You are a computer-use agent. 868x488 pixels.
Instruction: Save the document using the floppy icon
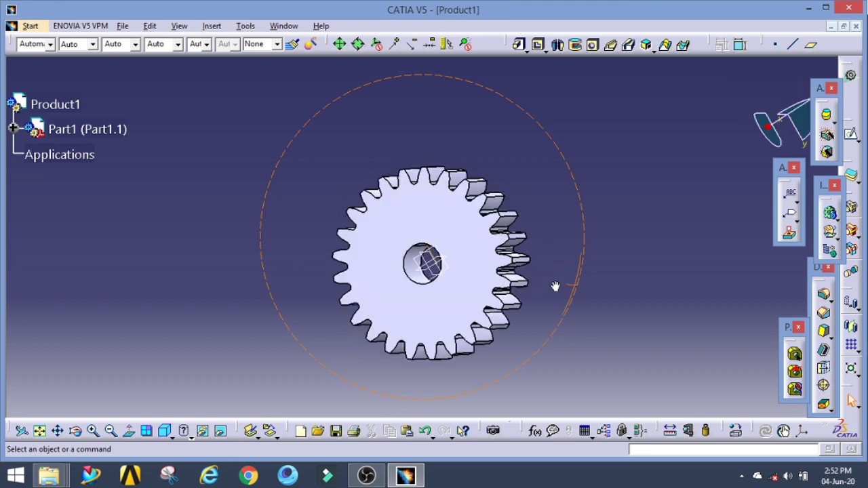click(336, 430)
